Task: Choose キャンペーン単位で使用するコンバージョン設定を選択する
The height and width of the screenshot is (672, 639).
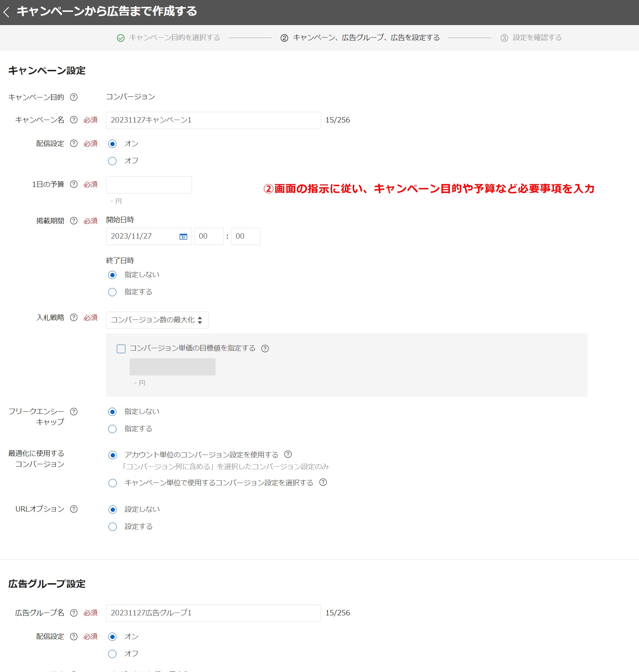Action: point(112,483)
